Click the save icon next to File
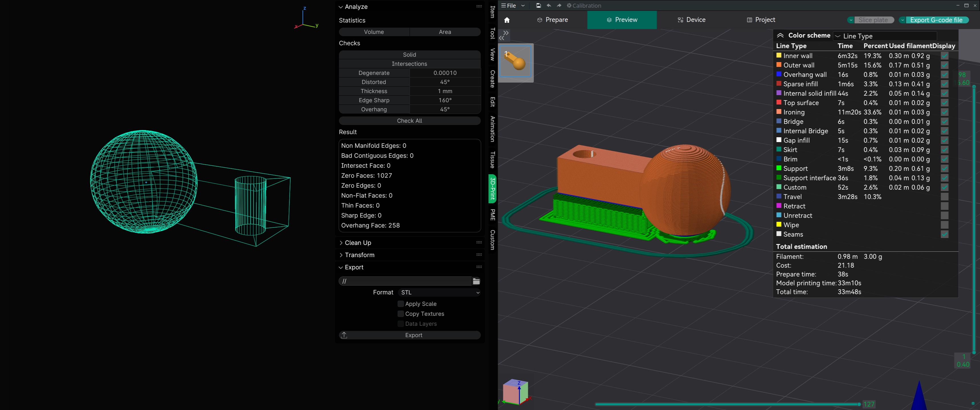This screenshot has width=980, height=410. coord(538,5)
